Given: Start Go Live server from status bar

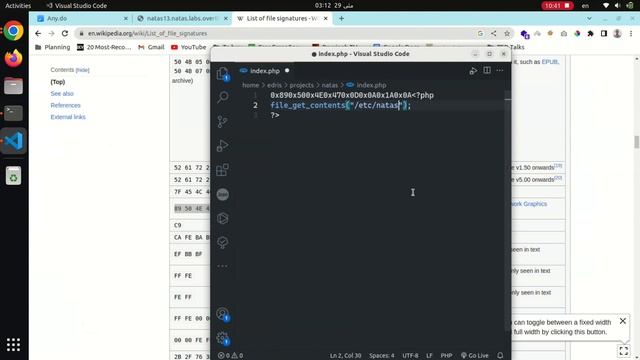Looking at the screenshot, I should coord(474,356).
